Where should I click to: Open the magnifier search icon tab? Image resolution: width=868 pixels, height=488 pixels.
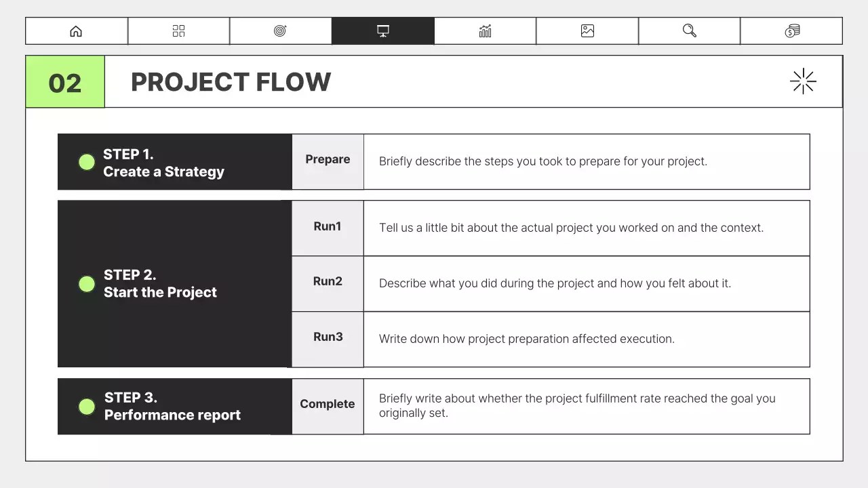[689, 31]
